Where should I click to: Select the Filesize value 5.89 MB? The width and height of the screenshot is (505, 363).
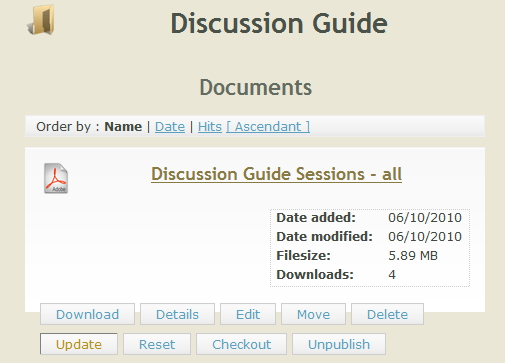click(x=413, y=256)
